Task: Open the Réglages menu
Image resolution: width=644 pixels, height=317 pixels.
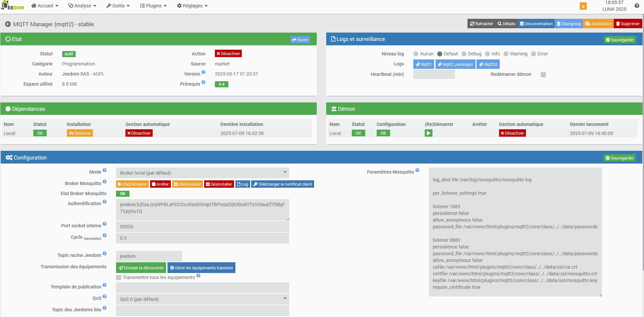Action: point(192,6)
